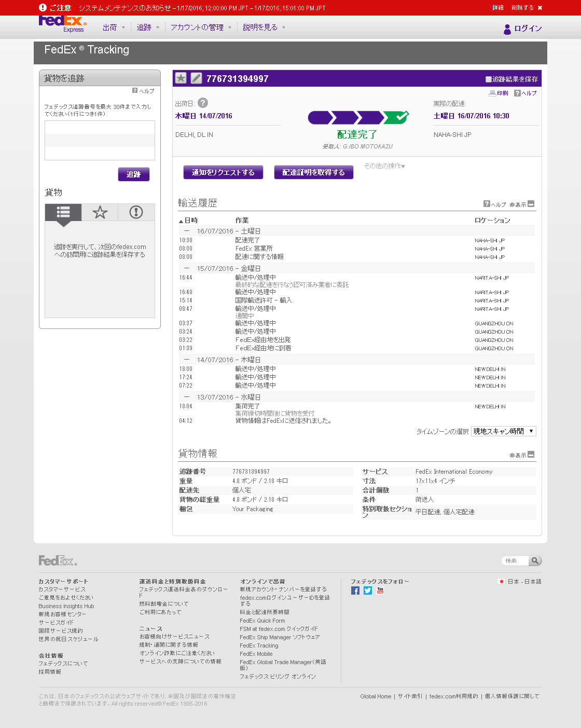This screenshot has height=728, width=581.
Task: Open the カスタマーサービス footer link
Action: click(x=62, y=589)
